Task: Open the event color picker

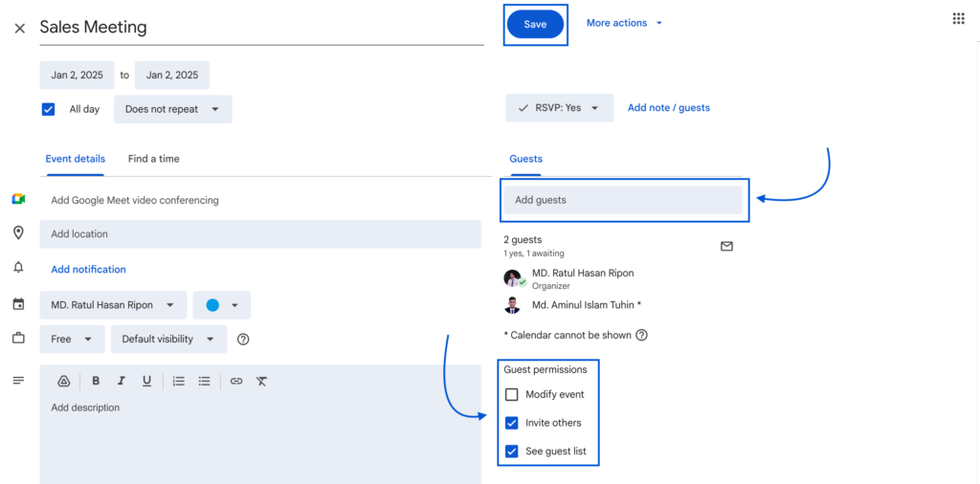Action: coord(221,305)
